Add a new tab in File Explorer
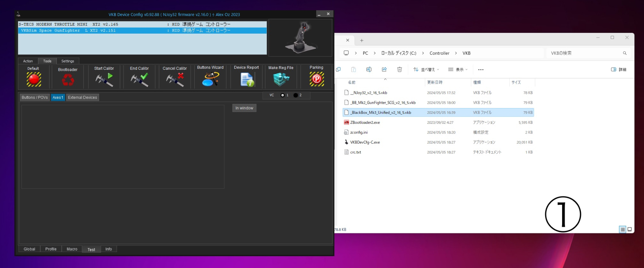Screen dimensions: 644x268 click(x=362, y=40)
